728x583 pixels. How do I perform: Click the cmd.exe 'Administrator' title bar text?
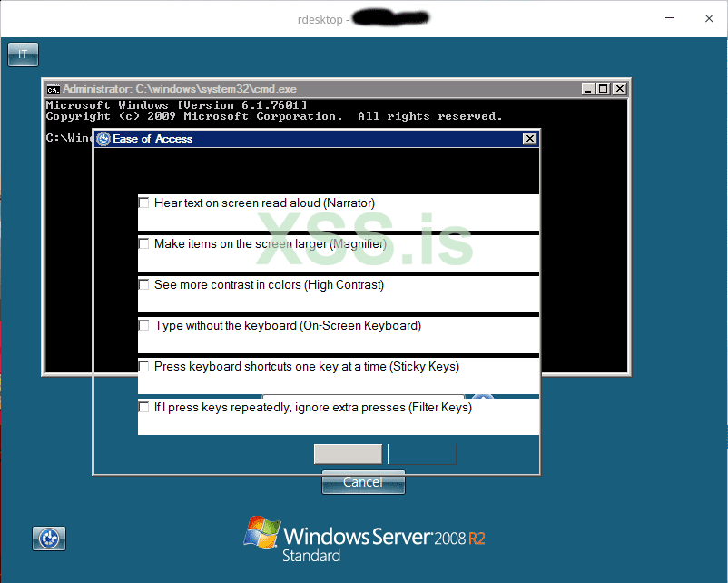tap(180, 89)
